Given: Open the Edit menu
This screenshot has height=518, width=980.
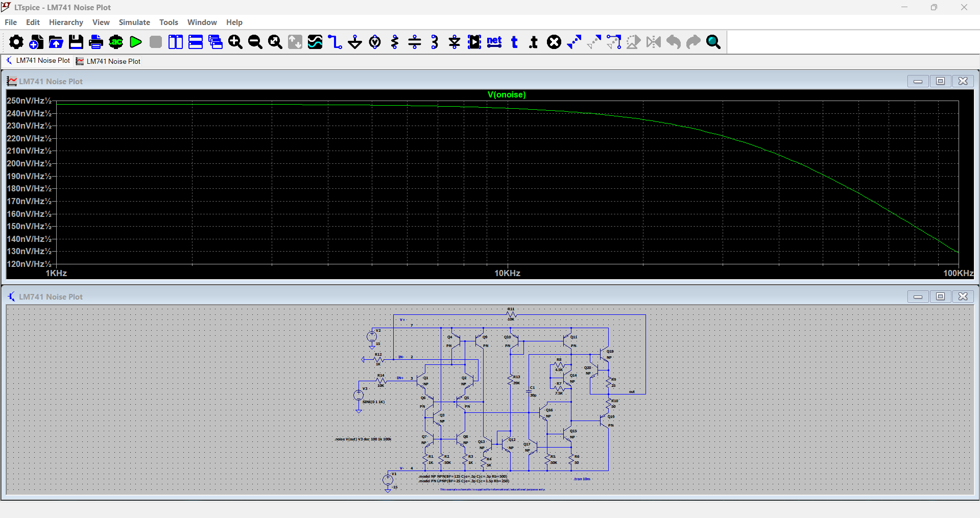Looking at the screenshot, I should coord(33,22).
